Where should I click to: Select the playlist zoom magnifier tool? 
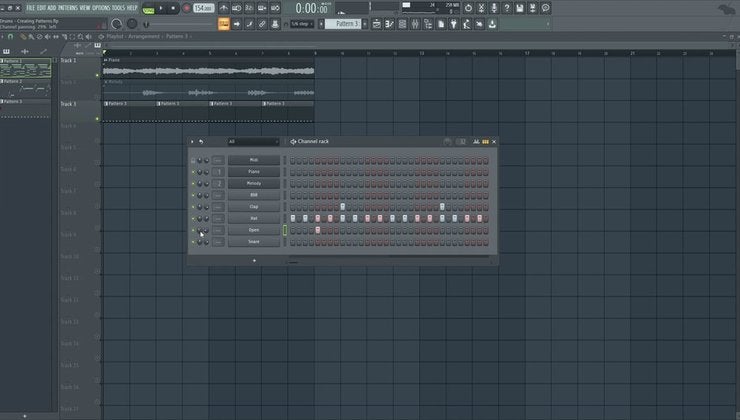81,36
